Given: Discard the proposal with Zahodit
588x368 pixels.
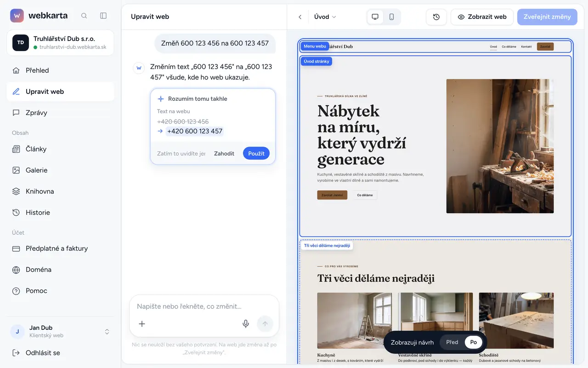Looking at the screenshot, I should pyautogui.click(x=224, y=154).
